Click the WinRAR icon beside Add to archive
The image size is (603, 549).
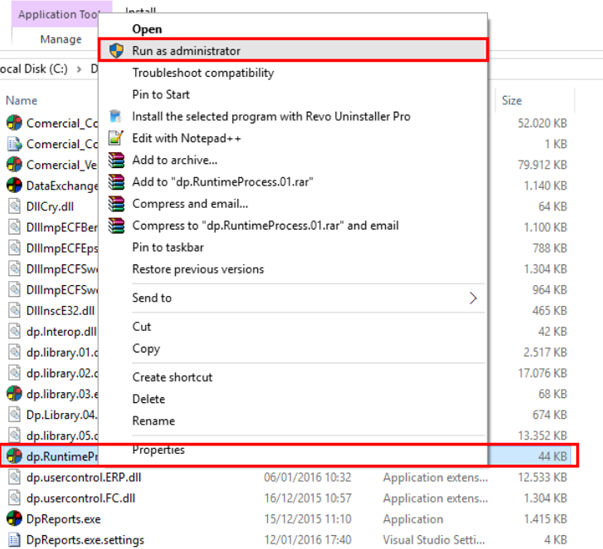click(116, 160)
